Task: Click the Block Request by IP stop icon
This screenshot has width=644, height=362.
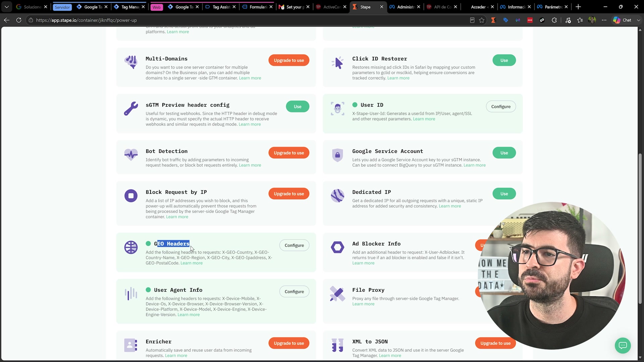Action: tap(131, 196)
